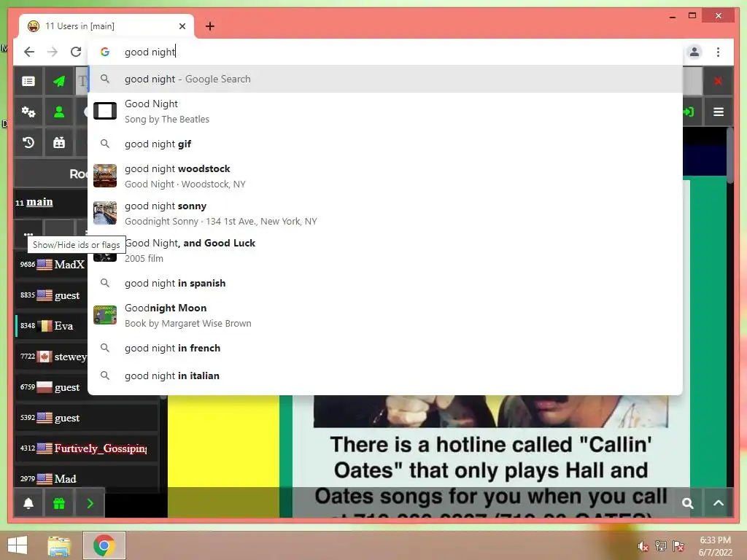The width and height of the screenshot is (747, 560).
Task: Click the Woodstock suggestion thumbnail
Action: click(x=105, y=176)
